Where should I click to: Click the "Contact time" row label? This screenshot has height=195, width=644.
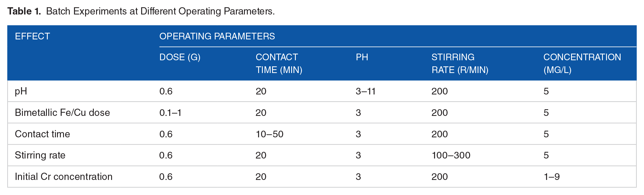(42, 134)
